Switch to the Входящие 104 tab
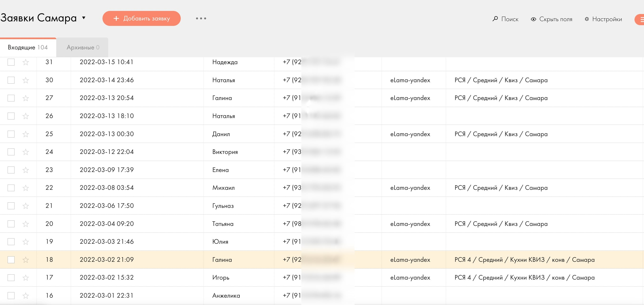The height and width of the screenshot is (305, 644). (x=28, y=47)
